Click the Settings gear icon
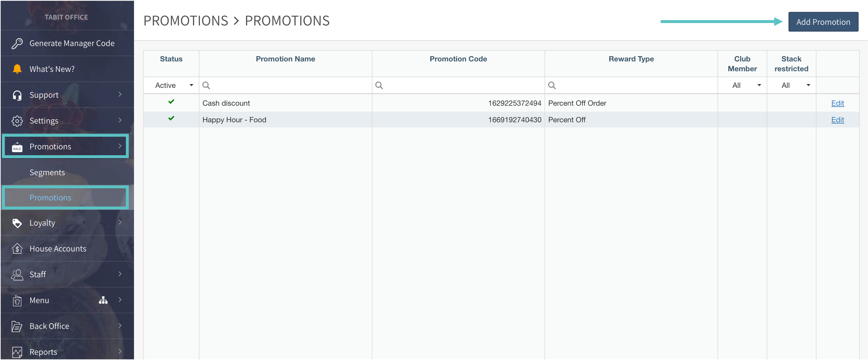 pos(17,121)
